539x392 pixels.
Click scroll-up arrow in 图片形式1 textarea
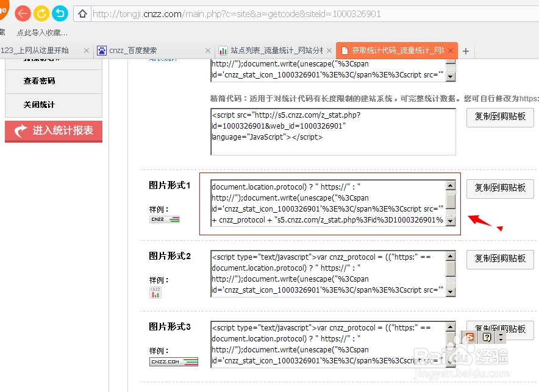click(451, 185)
